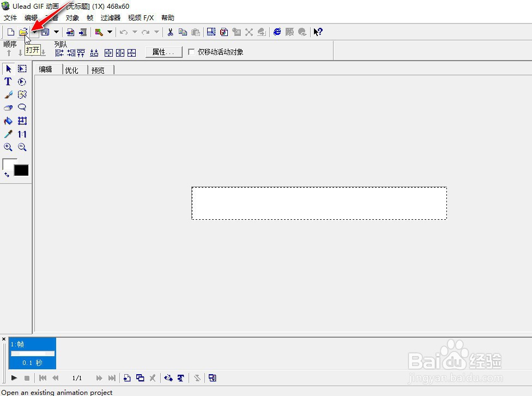This screenshot has width=532, height=396.
Task: Click the Tween icon in the frame bar
Action: [x=168, y=378]
